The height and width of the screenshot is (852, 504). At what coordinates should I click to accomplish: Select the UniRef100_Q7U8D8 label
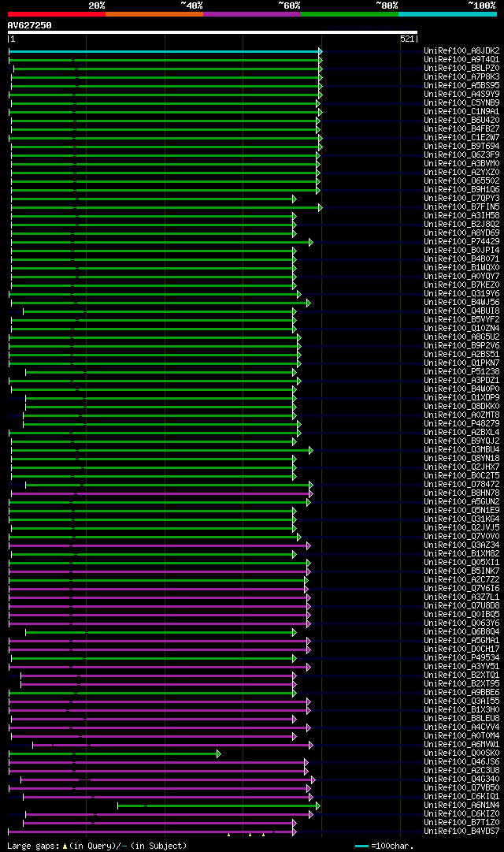click(461, 606)
